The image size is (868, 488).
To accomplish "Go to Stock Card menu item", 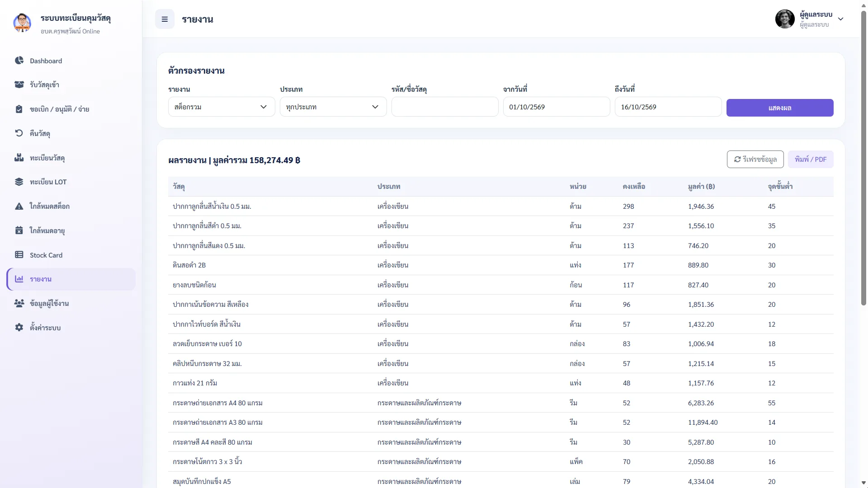I will point(71,255).
